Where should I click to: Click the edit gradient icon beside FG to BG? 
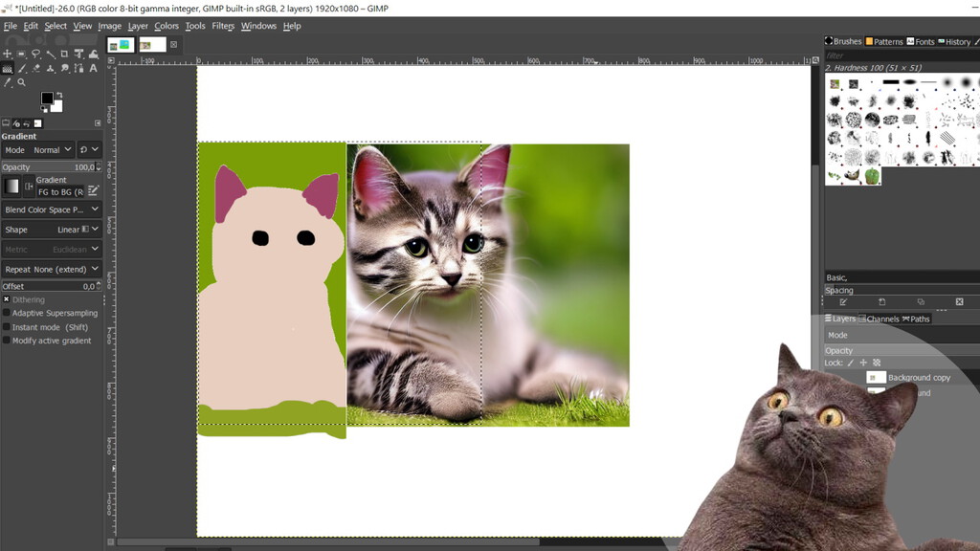pos(94,190)
